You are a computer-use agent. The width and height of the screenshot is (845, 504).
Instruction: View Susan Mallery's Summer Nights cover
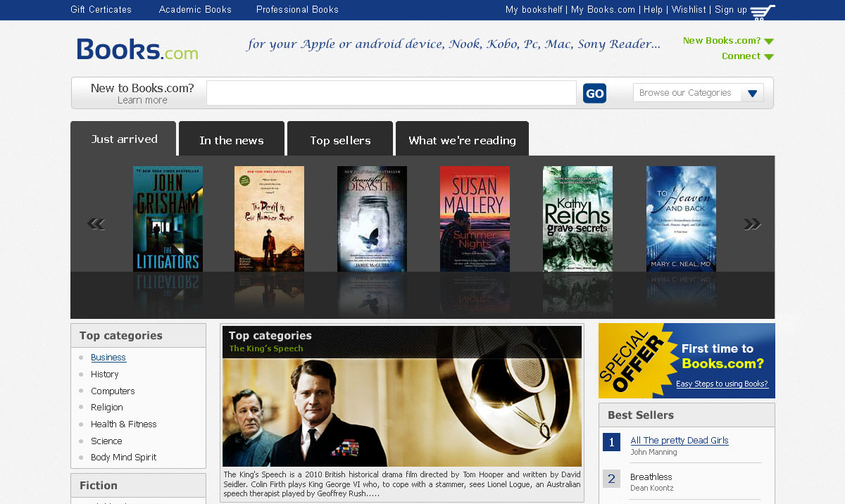(475, 219)
